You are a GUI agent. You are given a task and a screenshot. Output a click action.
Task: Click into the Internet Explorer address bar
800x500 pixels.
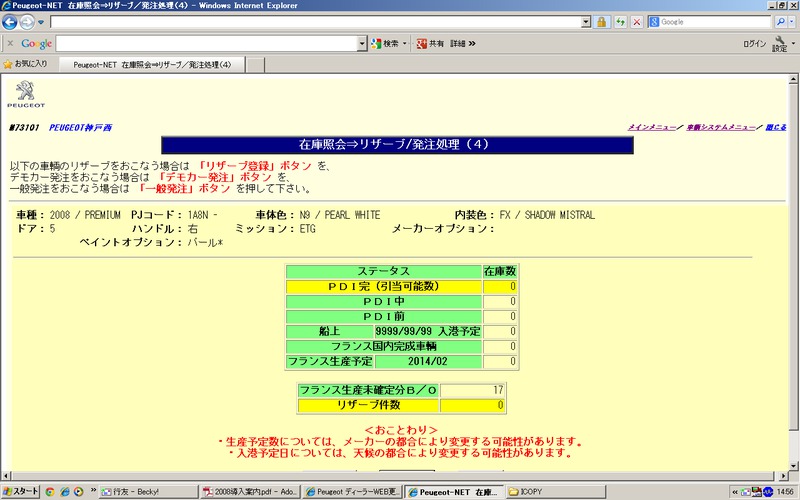pyautogui.click(x=315, y=22)
